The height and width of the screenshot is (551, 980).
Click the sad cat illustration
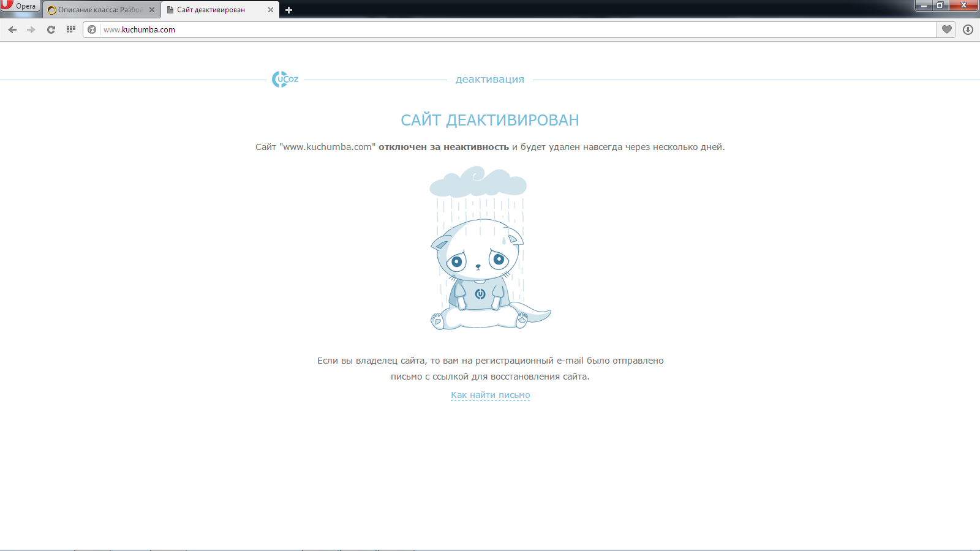pyautogui.click(x=490, y=248)
